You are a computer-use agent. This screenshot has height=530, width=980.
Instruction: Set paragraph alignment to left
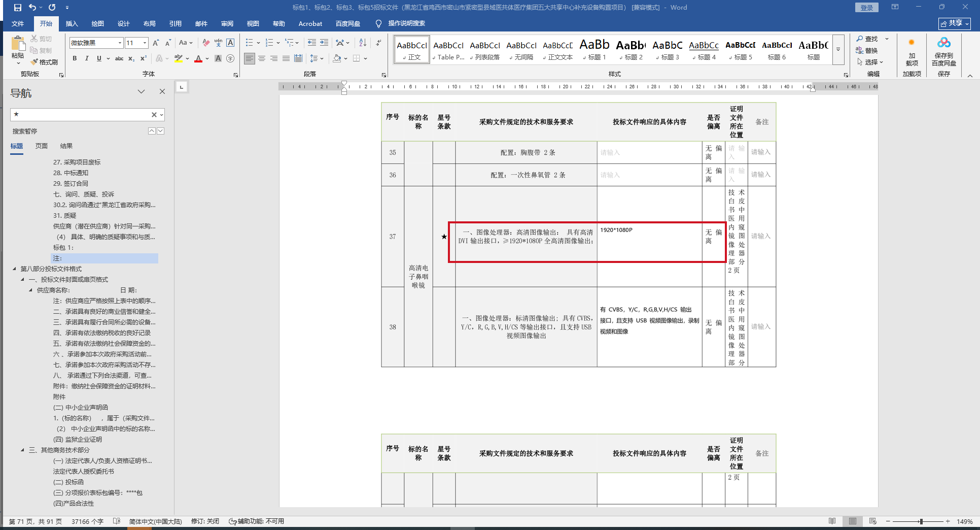pos(250,58)
